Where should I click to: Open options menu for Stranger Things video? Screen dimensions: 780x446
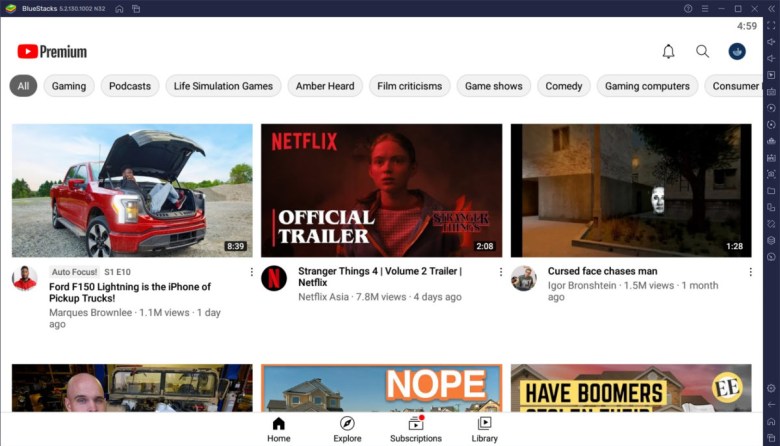(501, 271)
